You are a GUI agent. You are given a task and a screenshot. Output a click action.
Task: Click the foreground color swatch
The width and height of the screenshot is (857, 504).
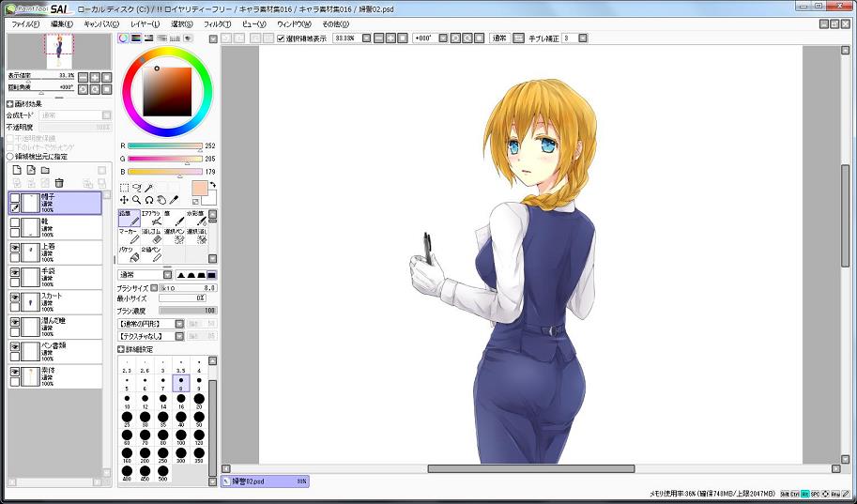click(199, 188)
